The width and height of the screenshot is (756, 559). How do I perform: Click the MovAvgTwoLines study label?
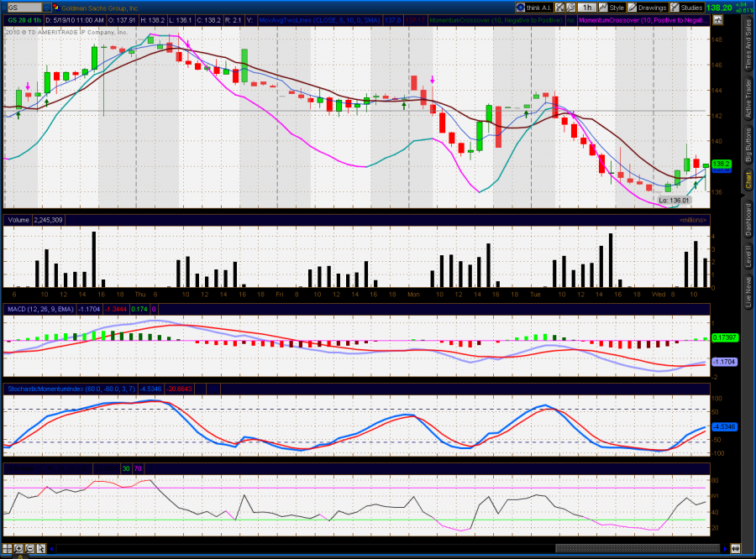[x=319, y=20]
